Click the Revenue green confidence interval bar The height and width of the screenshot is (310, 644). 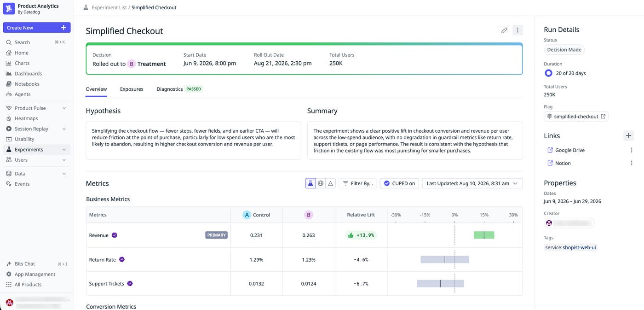[x=484, y=235]
